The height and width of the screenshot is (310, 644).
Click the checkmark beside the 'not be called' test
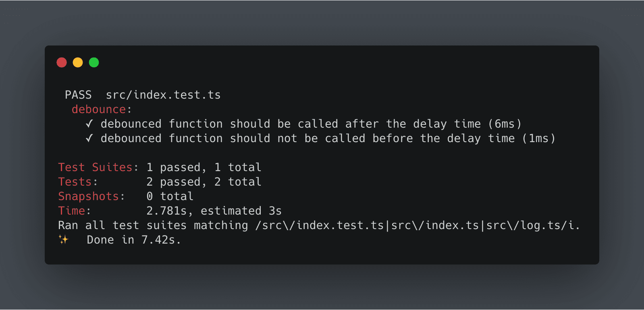click(89, 138)
